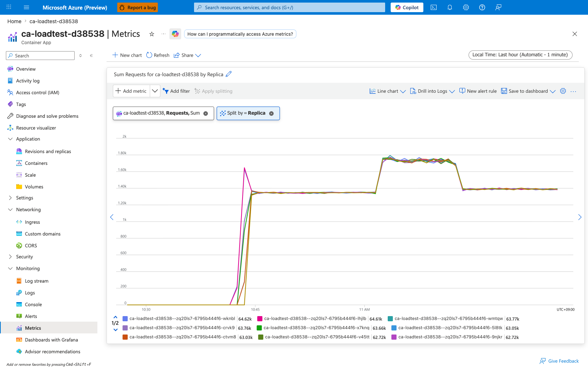Show next legend page arrow
The image size is (588, 368).
[x=115, y=330]
